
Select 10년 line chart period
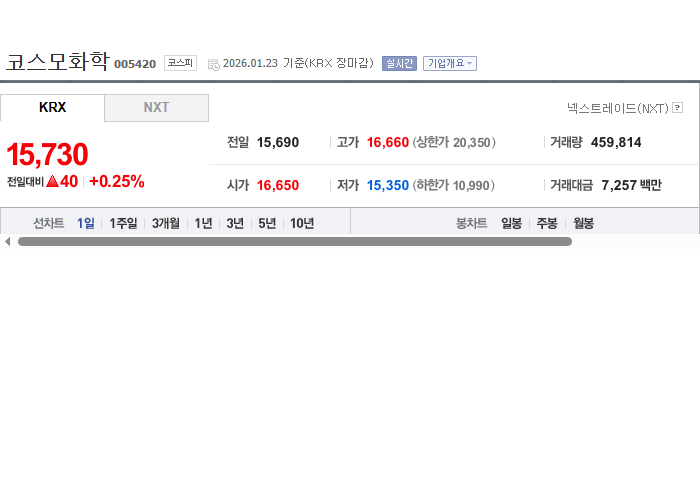click(302, 223)
